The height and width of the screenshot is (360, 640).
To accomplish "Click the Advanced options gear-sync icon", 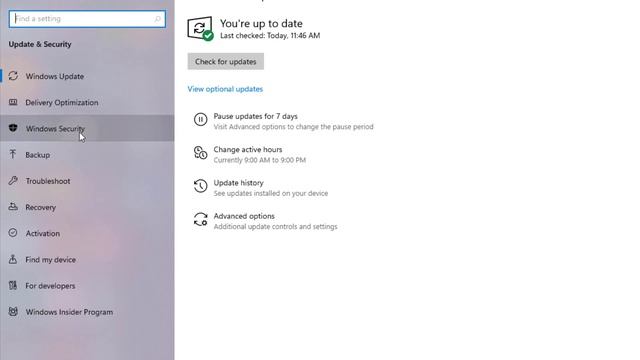I will pyautogui.click(x=200, y=219).
